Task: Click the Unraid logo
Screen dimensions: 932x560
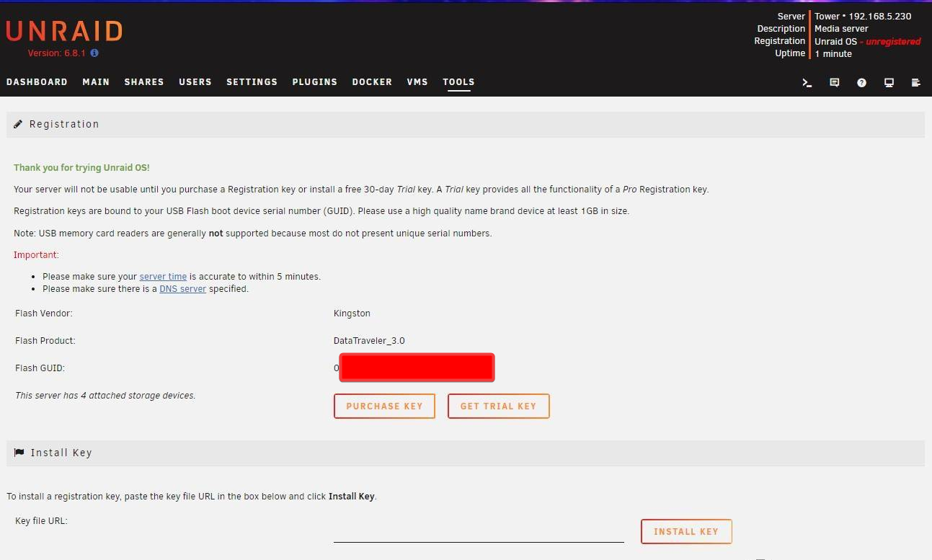Action: pos(64,32)
